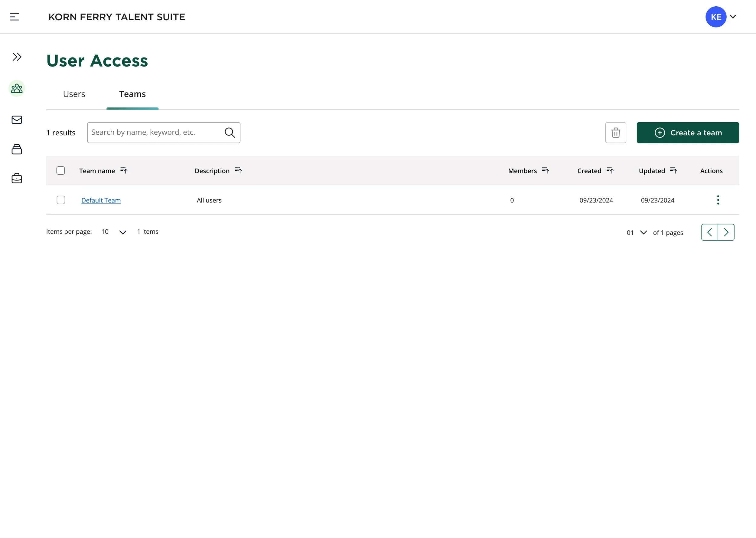This screenshot has height=538, width=756.
Task: Click the hamburger menu icon
Action: pyautogui.click(x=15, y=17)
